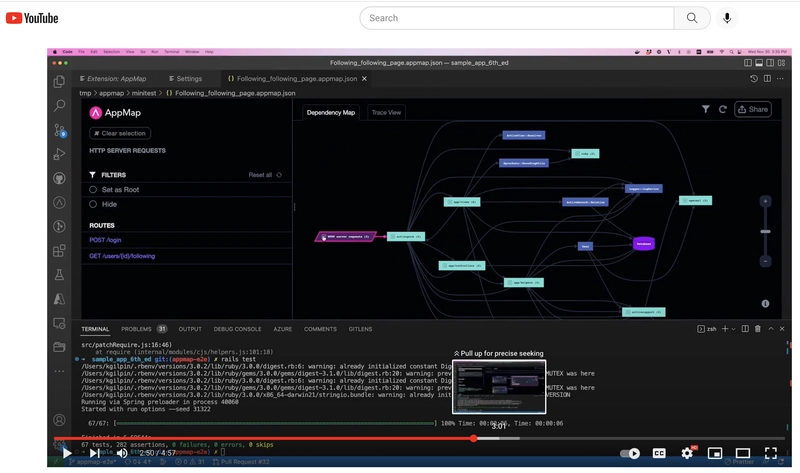
Task: Toggle YouTube autoplay switch
Action: 630,453
